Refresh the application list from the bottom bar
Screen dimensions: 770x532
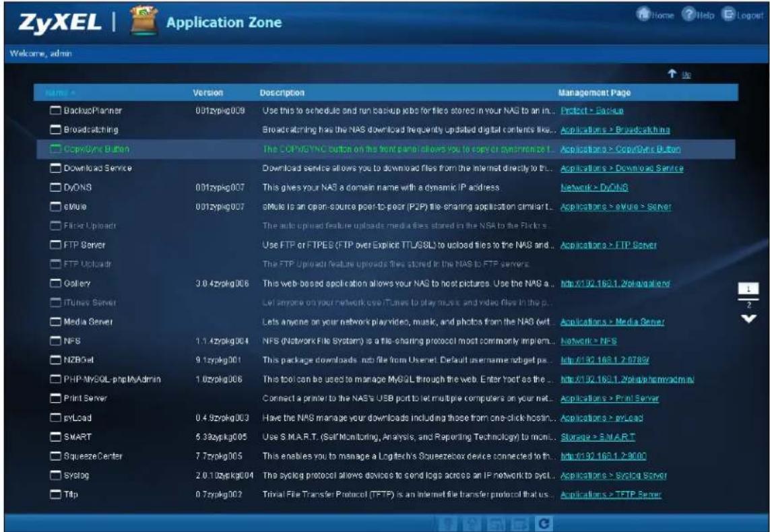544,524
